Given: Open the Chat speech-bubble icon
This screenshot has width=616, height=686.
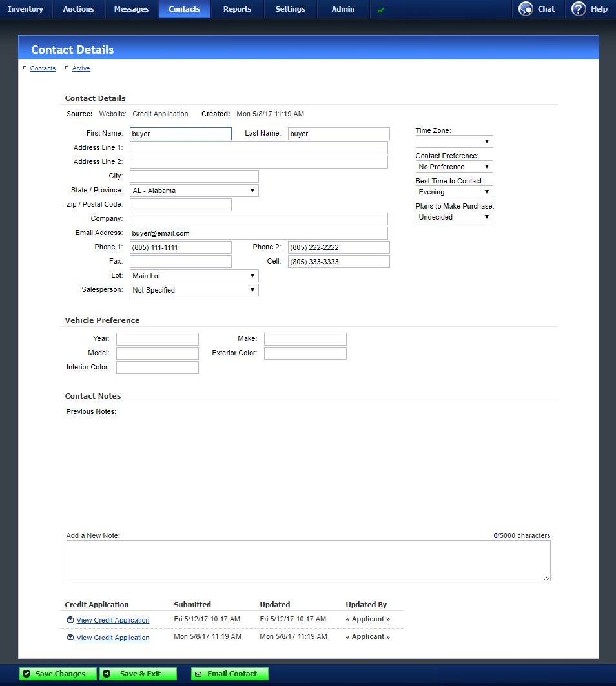Looking at the screenshot, I should coord(525,9).
